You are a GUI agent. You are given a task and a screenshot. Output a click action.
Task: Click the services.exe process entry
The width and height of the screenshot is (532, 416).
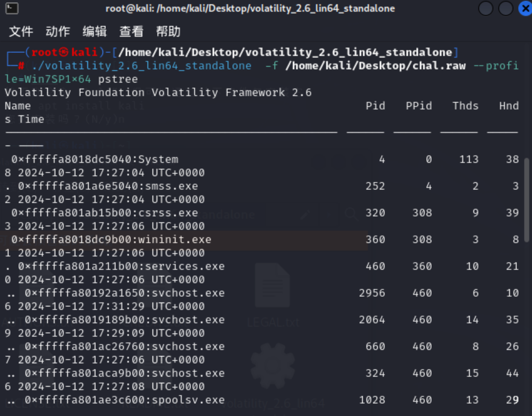pos(121,266)
